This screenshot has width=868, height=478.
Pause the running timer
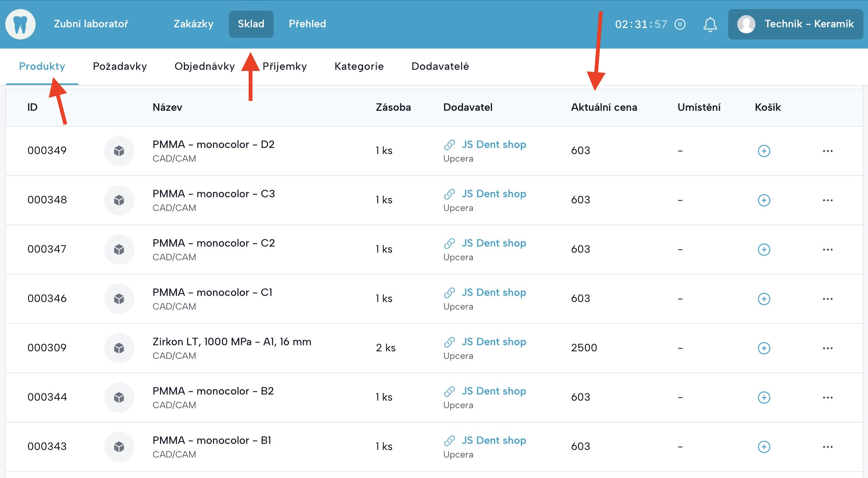[680, 24]
